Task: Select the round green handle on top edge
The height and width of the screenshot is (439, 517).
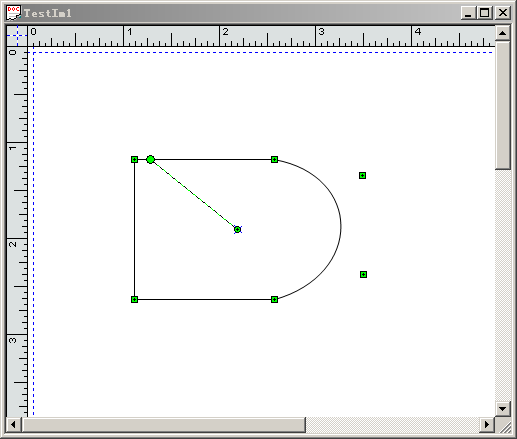Action: (x=150, y=160)
